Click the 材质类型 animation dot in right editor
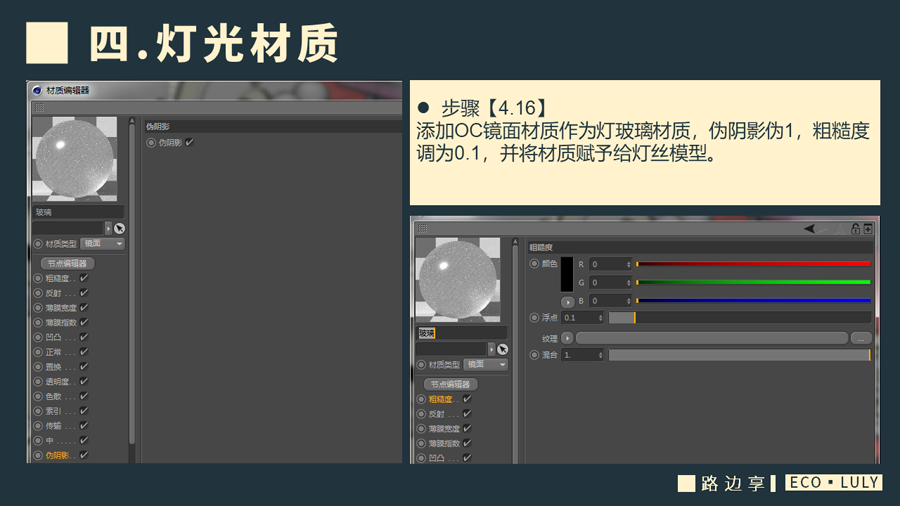The width and height of the screenshot is (900, 506). (x=421, y=365)
